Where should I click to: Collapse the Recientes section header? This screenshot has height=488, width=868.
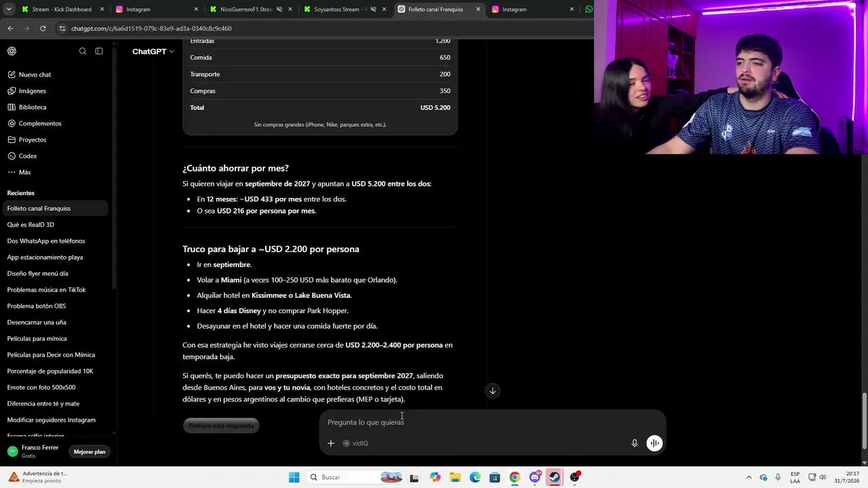click(21, 193)
